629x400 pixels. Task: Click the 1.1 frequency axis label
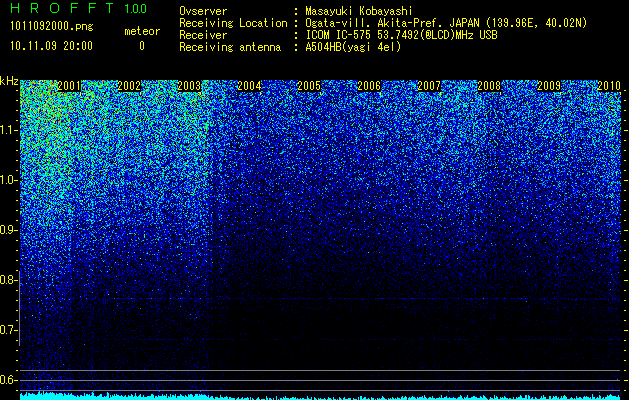click(8, 130)
